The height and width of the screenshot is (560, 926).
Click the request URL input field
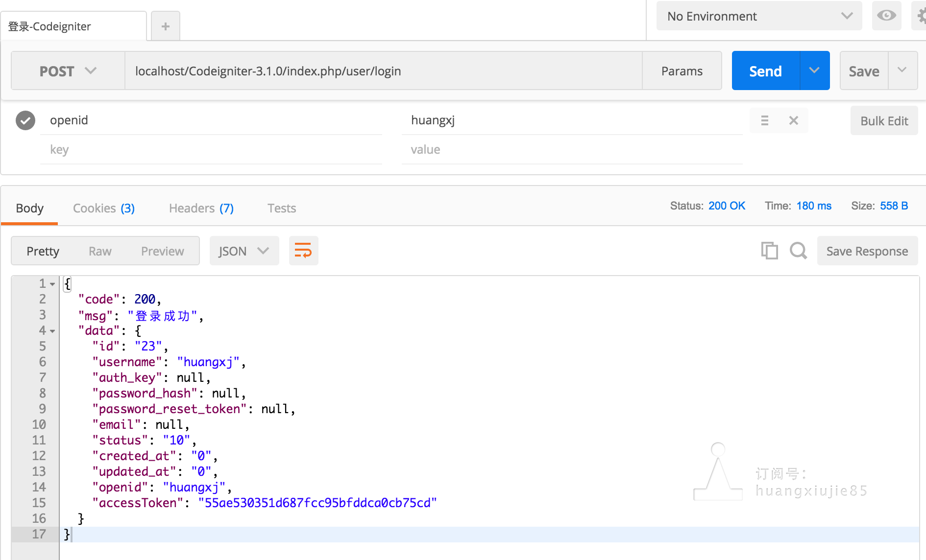[382, 71]
